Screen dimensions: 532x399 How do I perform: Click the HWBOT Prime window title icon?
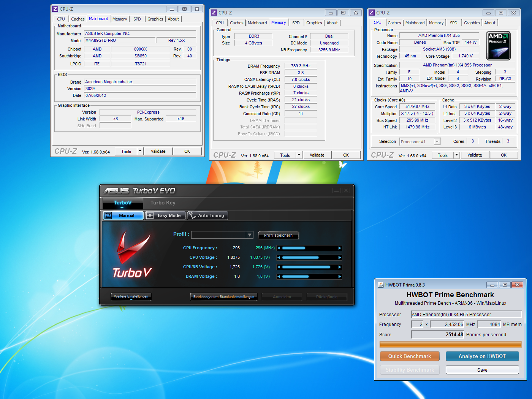coord(381,285)
